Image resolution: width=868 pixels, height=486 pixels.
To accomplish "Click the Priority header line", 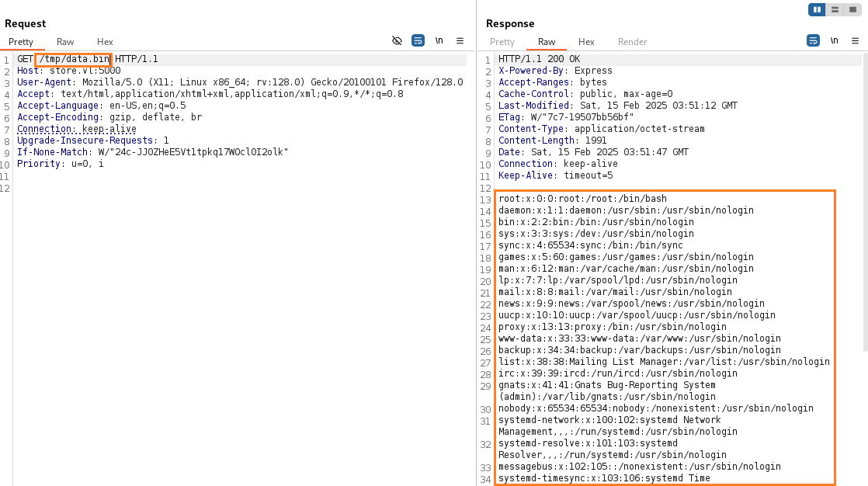I will 61,163.
